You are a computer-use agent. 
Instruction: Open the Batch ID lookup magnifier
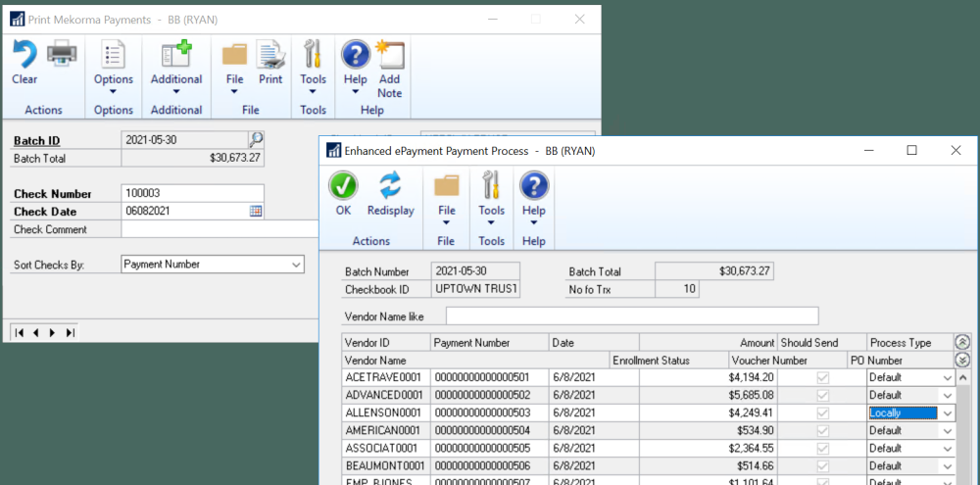point(256,140)
